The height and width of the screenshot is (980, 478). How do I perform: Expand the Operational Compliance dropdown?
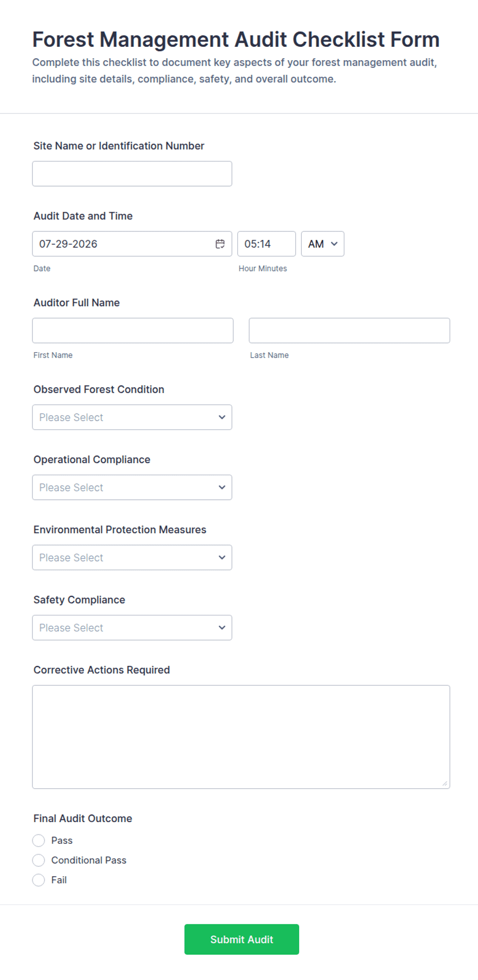tap(132, 487)
